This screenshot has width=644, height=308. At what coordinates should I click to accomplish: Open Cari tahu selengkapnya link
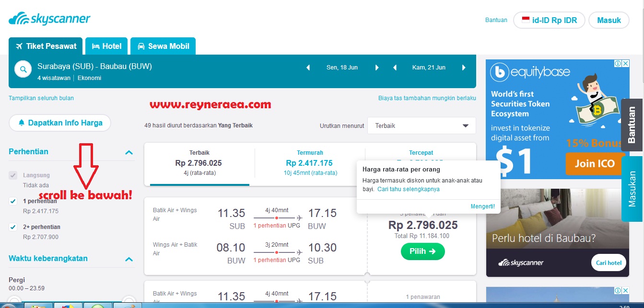(409, 189)
